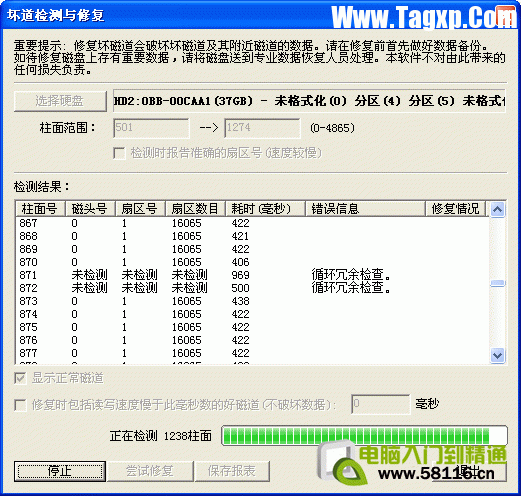Sort by 磁头号 column header
The image size is (521, 496).
click(90, 209)
